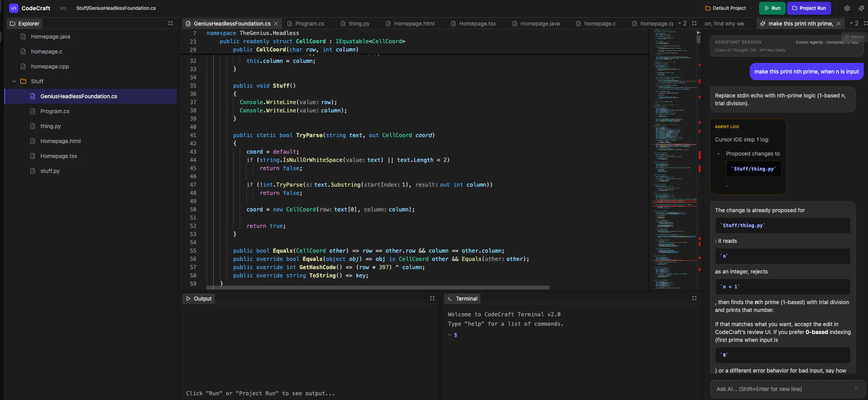Select the Terminal panel tab
The width and height of the screenshot is (868, 400).
click(462, 299)
